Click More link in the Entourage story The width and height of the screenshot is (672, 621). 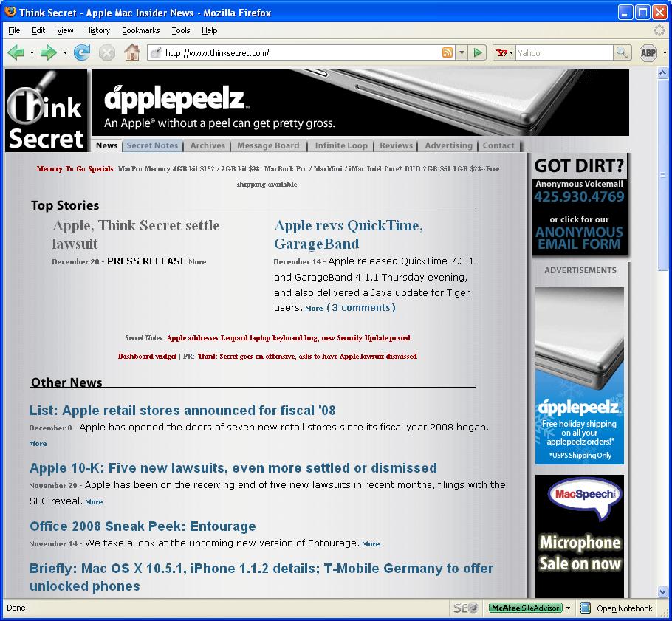tap(371, 544)
